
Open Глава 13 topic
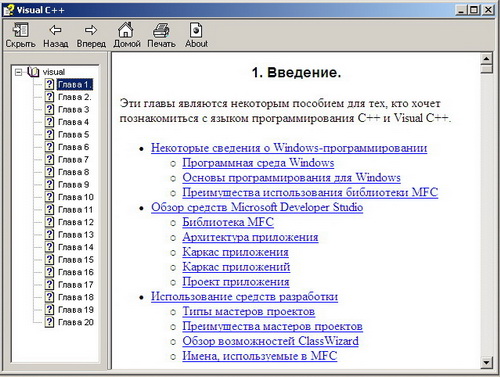[x=76, y=235]
